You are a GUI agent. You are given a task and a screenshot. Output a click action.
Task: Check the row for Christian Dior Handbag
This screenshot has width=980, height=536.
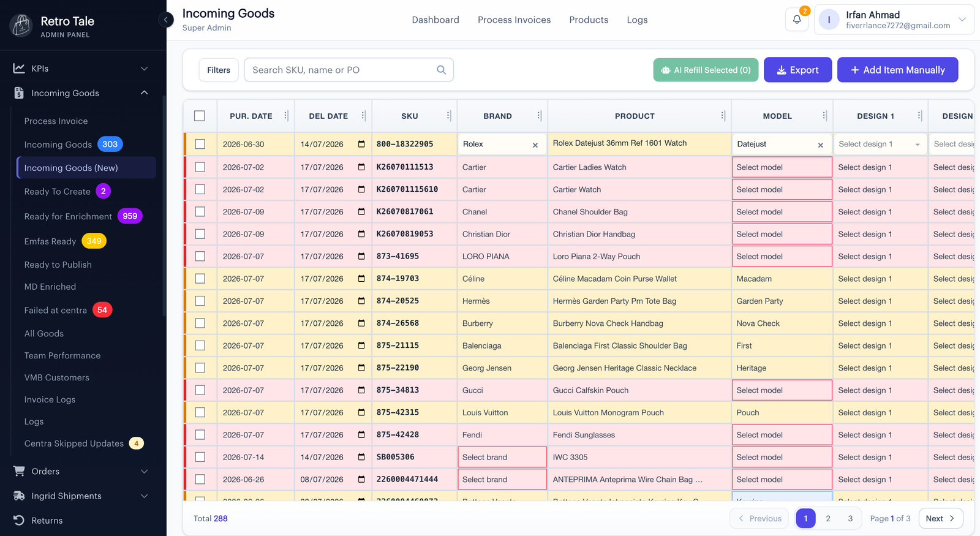click(200, 233)
